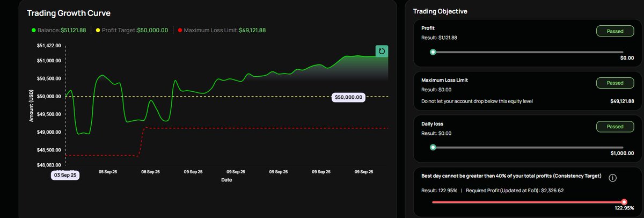This screenshot has width=644, height=218.
Task: Click the $51,422.00 y-axis label
Action: click(49, 46)
